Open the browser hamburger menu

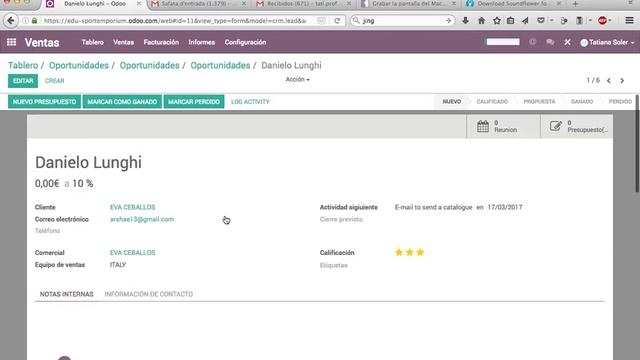pyautogui.click(x=629, y=20)
